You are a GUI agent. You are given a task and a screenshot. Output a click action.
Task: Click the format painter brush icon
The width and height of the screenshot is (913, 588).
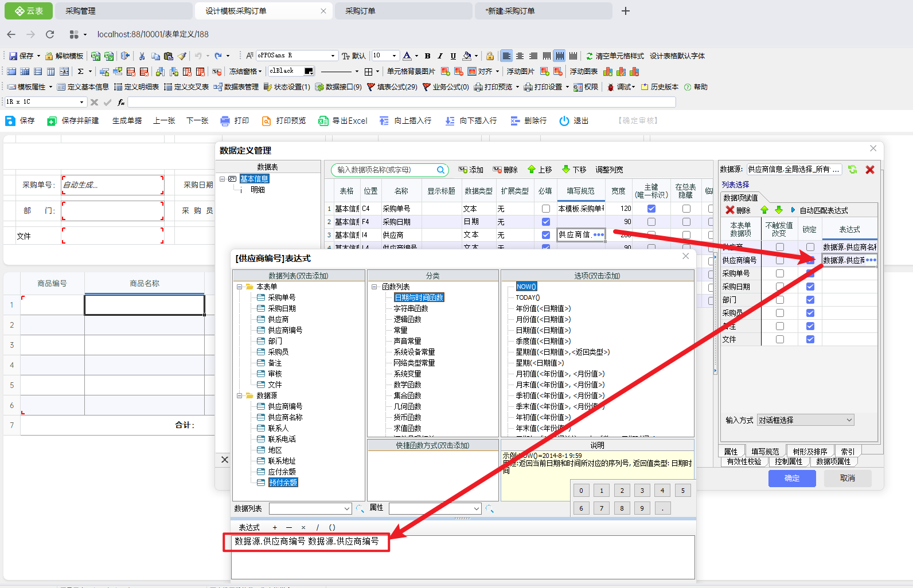(x=182, y=56)
